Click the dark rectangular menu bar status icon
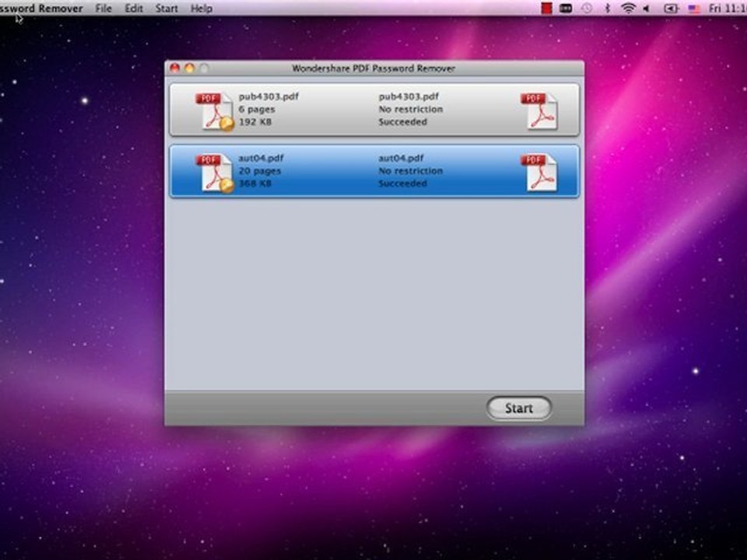The width and height of the screenshot is (747, 560). click(566, 8)
